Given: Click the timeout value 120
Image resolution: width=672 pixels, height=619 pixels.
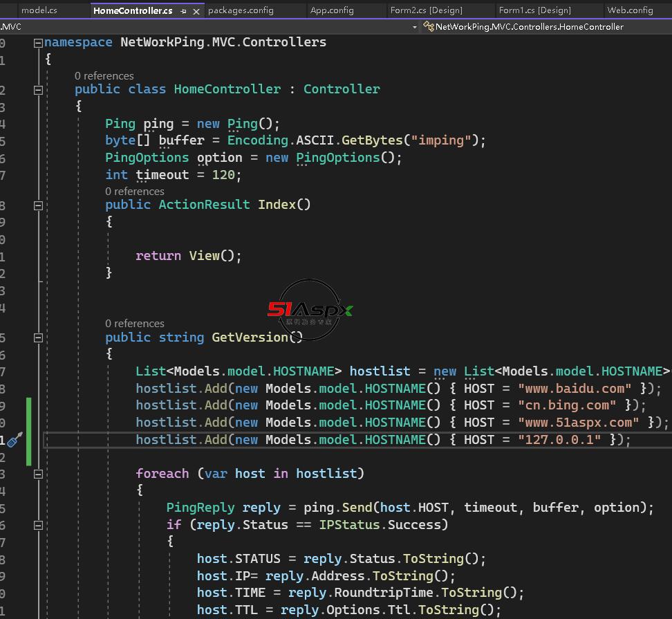Looking at the screenshot, I should pos(223,175).
